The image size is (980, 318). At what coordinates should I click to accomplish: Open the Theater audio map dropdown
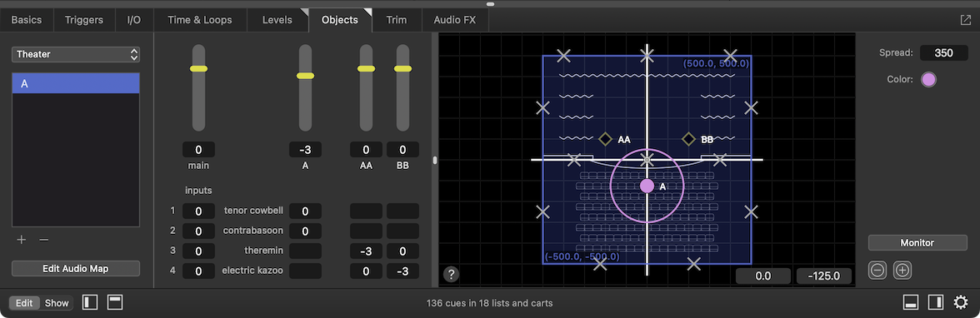[x=76, y=54]
